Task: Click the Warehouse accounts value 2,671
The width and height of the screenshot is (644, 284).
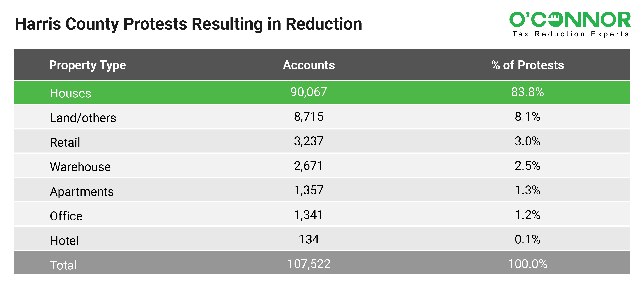Action: click(309, 166)
